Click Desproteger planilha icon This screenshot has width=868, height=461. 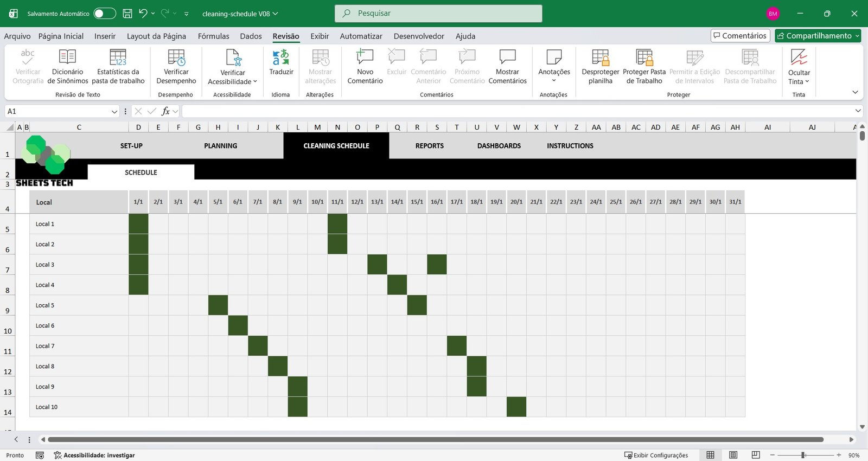[600, 66]
